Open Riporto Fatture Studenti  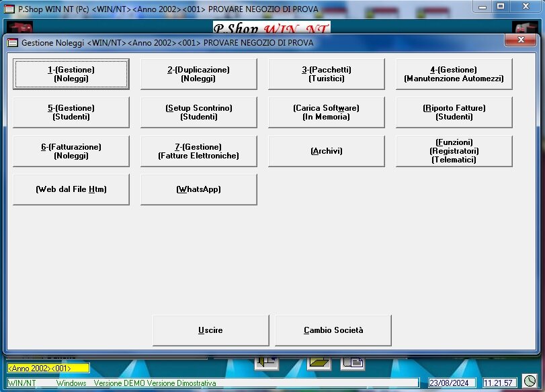coord(454,112)
